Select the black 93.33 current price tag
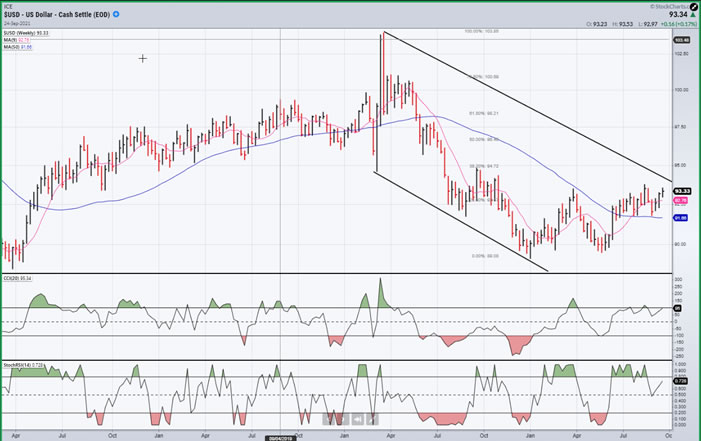 coord(683,190)
